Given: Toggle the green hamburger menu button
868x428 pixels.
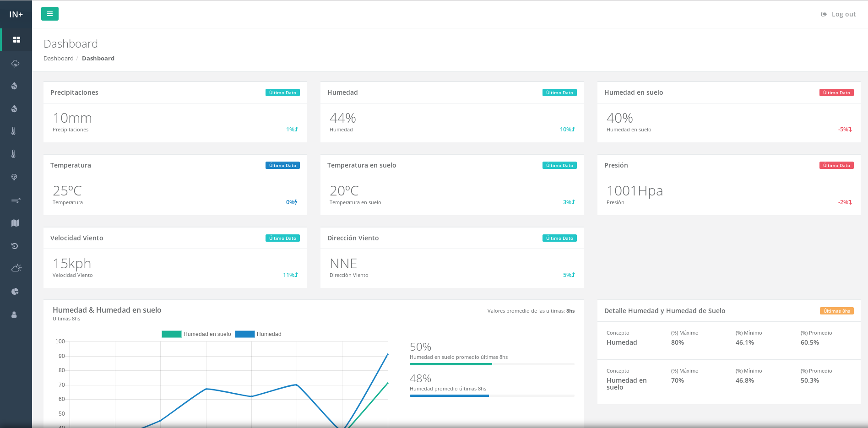Looking at the screenshot, I should point(50,14).
